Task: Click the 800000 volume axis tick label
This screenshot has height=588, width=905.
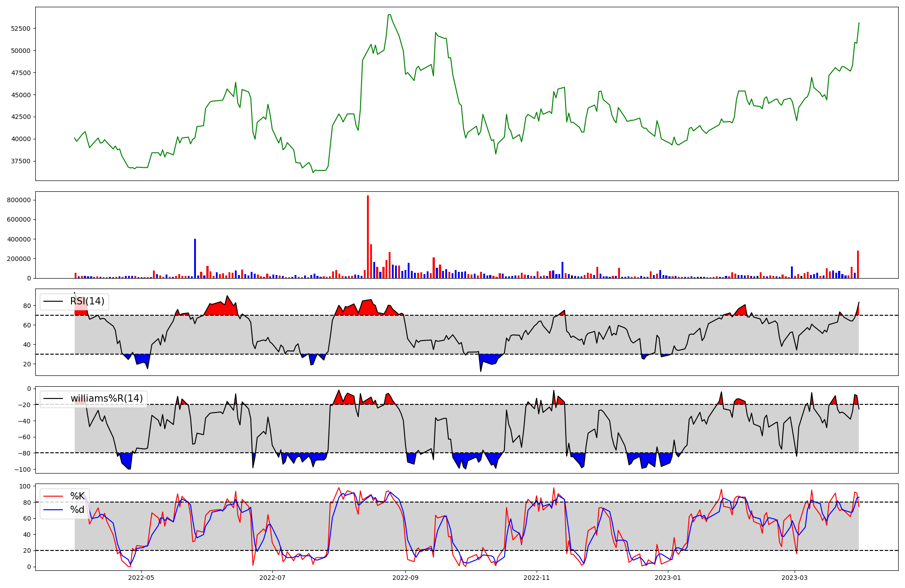Action: [x=19, y=200]
